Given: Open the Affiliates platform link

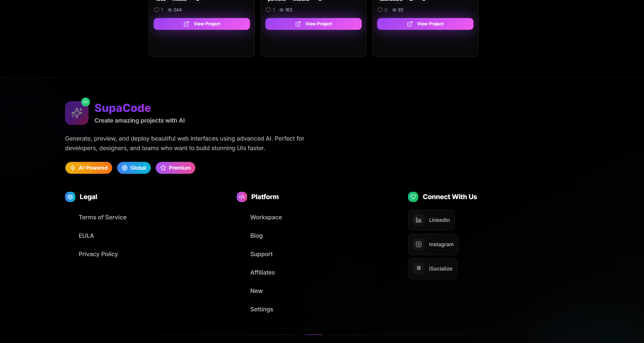Looking at the screenshot, I should click(x=262, y=273).
